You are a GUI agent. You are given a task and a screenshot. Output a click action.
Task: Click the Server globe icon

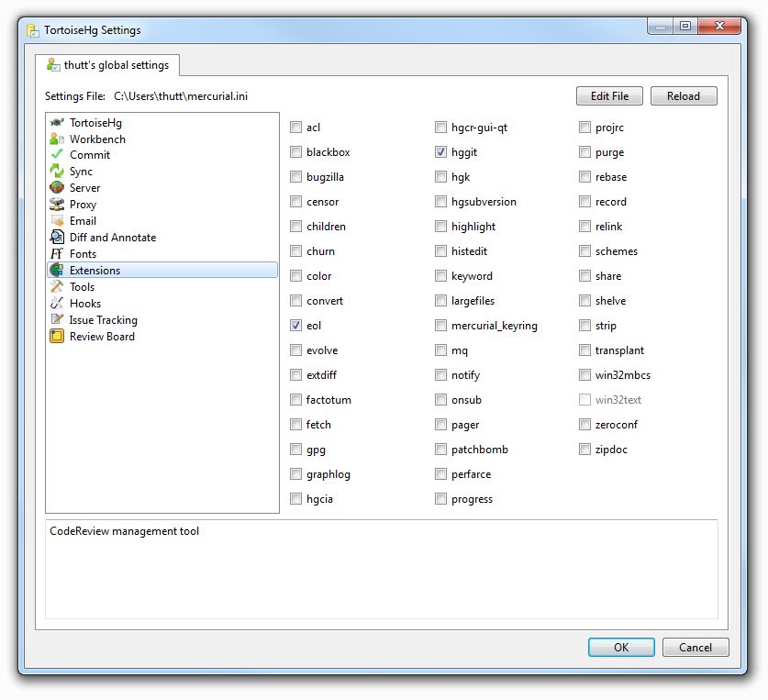pyautogui.click(x=57, y=187)
